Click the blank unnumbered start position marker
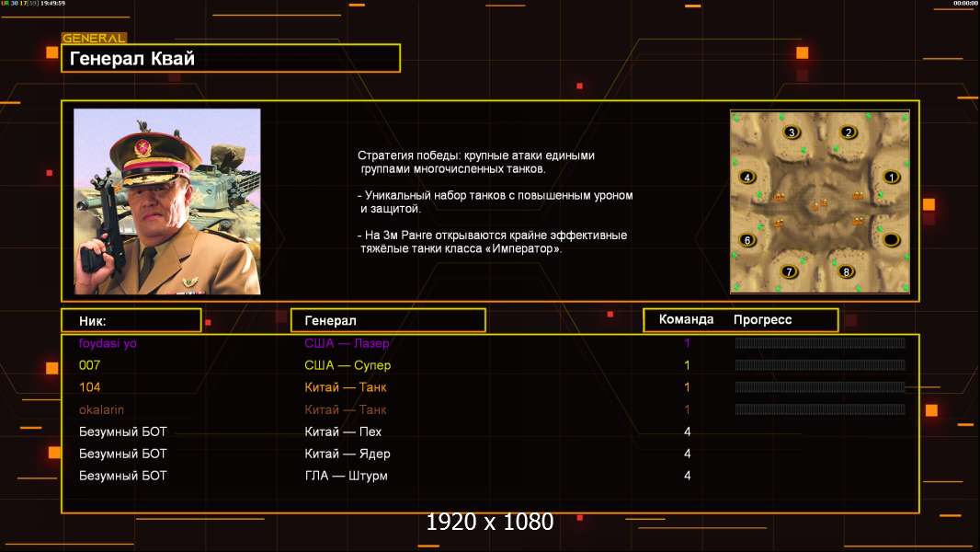The width and height of the screenshot is (980, 552). point(890,240)
